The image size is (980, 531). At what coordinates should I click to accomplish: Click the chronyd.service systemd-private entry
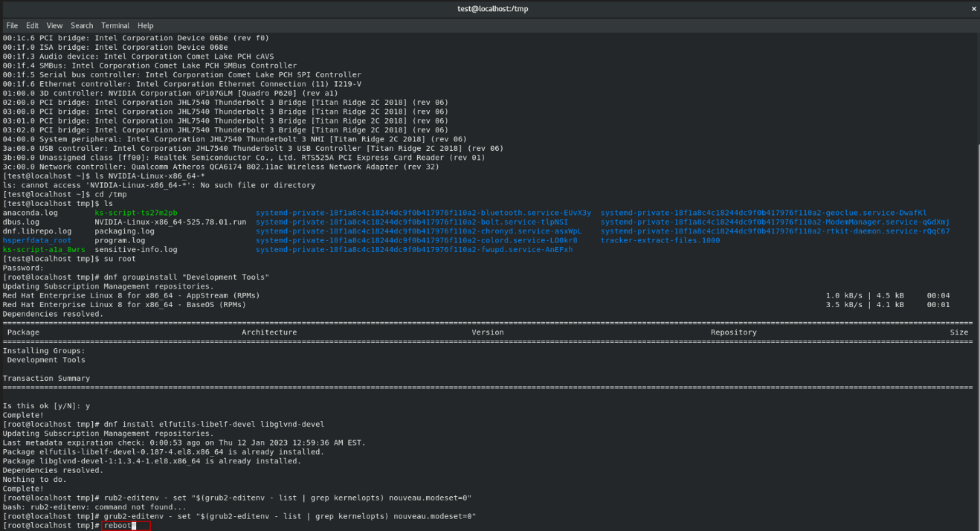419,231
